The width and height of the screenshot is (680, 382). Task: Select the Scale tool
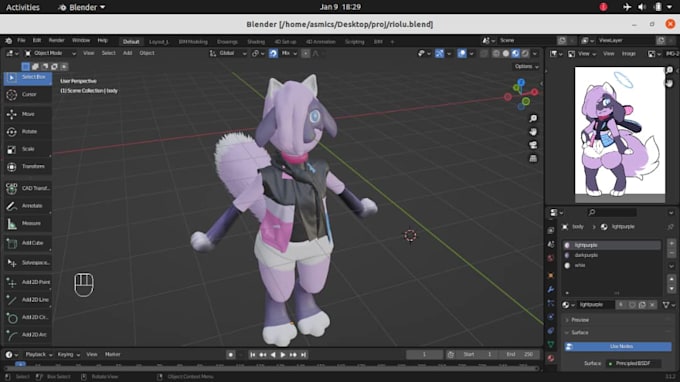27,149
